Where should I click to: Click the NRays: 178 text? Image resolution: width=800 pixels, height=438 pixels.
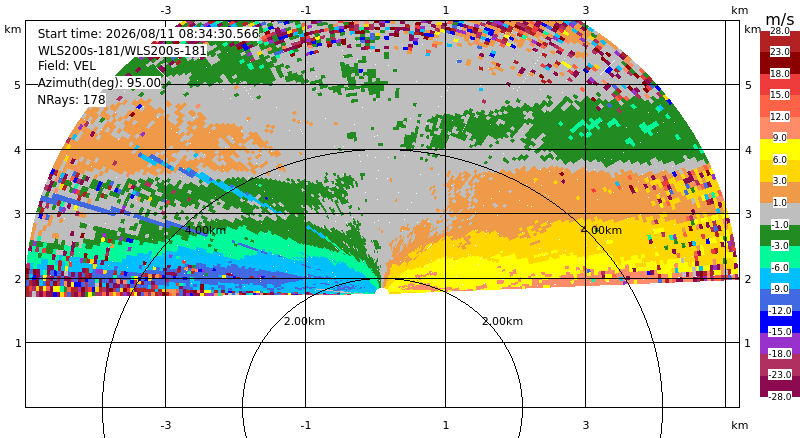pos(71,100)
